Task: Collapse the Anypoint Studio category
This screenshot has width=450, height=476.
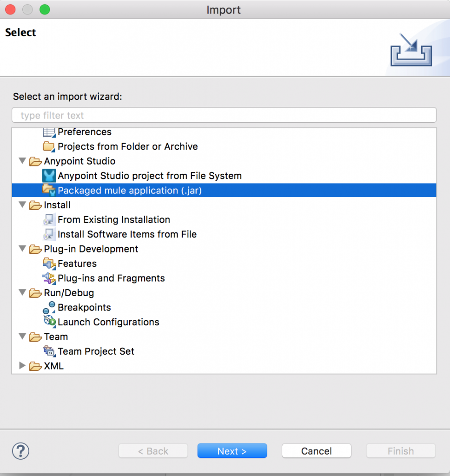Action: pos(22,161)
